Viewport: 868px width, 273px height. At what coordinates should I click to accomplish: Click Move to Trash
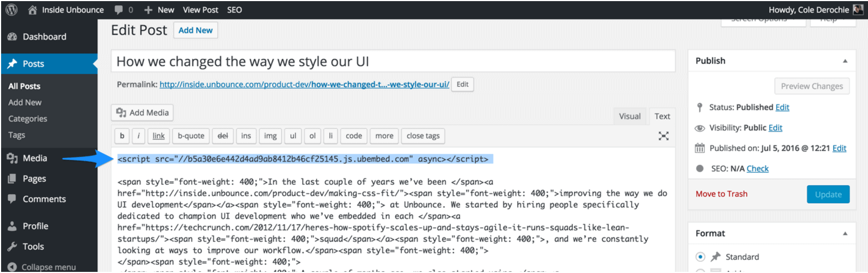tap(721, 194)
